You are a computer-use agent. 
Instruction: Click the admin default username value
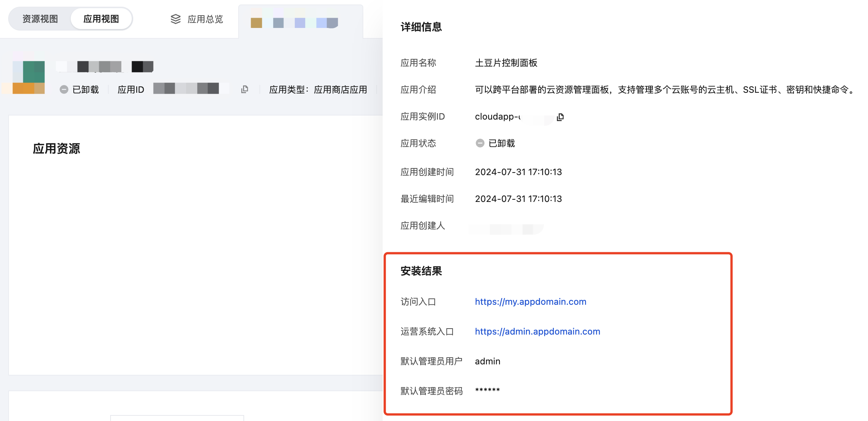point(487,361)
